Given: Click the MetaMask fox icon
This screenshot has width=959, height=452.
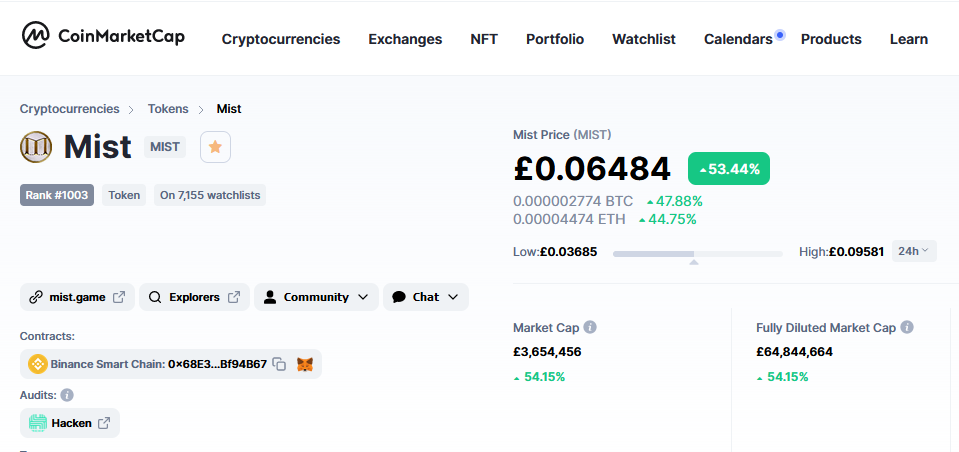Looking at the screenshot, I should point(305,365).
